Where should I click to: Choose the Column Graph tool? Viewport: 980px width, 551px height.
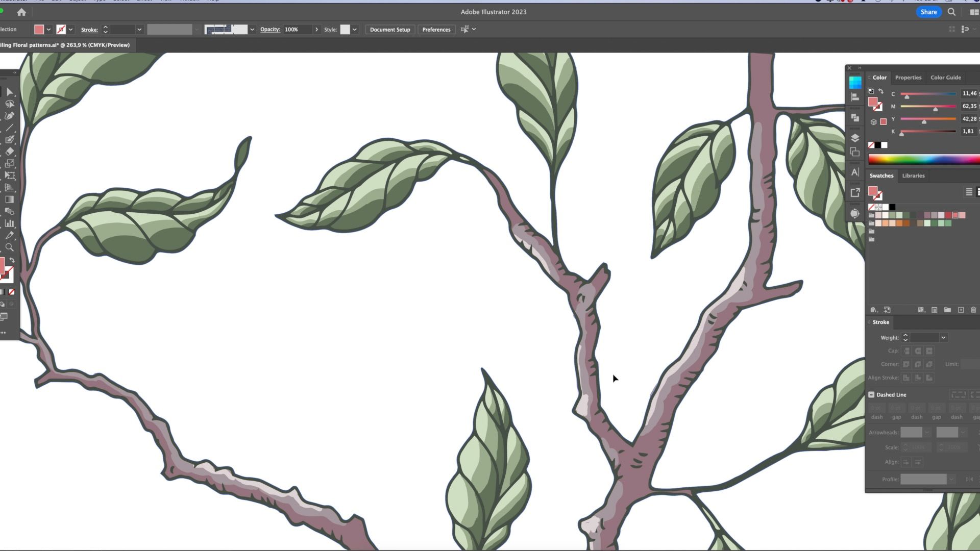[9, 223]
